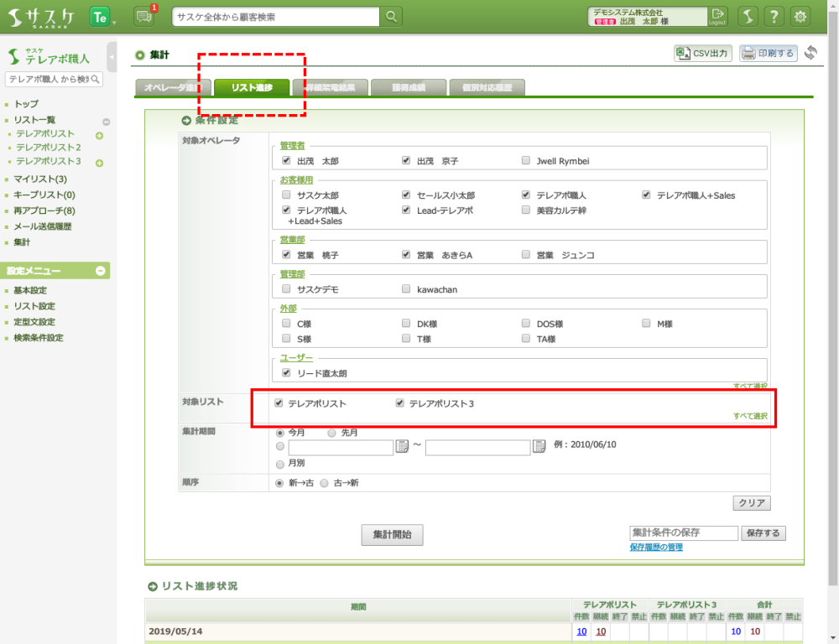Screen dimensions: 839x644
Task: Click the magnifier search button in header
Action: [x=391, y=17]
